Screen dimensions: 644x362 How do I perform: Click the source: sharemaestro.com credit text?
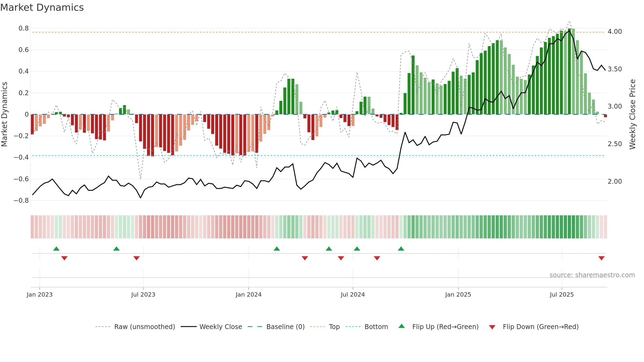[x=592, y=275]
